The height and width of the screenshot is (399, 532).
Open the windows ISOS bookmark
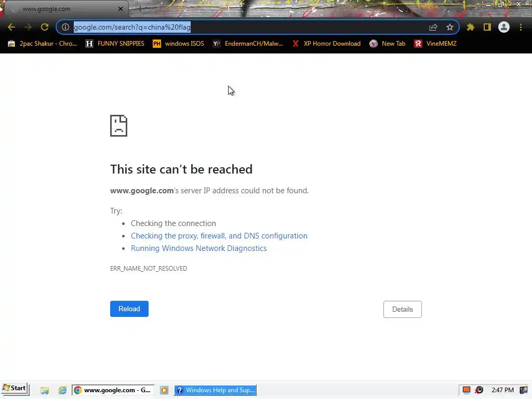[x=179, y=44]
